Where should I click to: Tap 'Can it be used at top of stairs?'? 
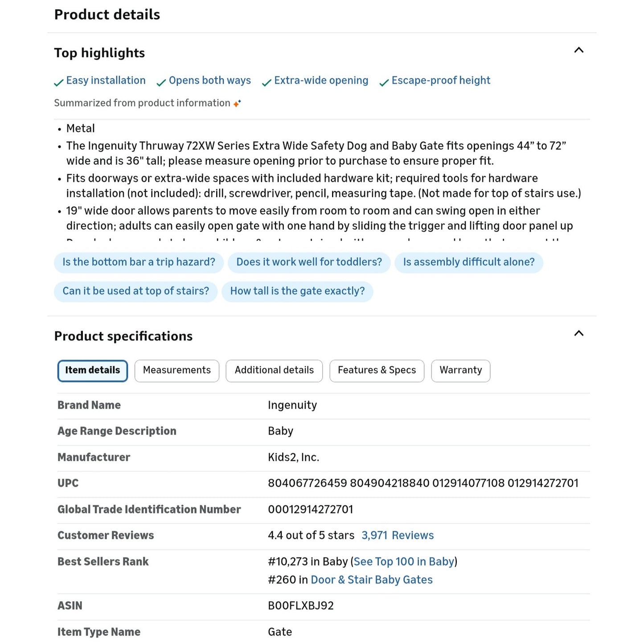pyautogui.click(x=135, y=291)
